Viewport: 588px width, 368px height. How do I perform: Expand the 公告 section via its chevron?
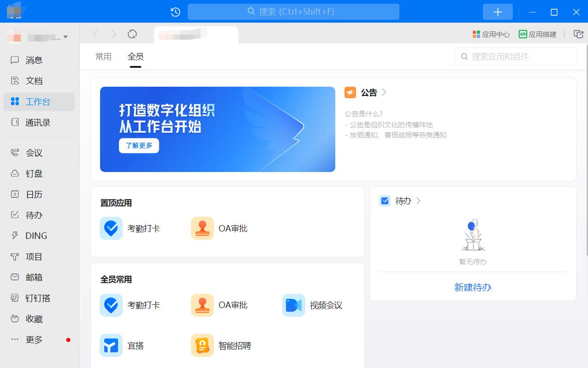(383, 92)
